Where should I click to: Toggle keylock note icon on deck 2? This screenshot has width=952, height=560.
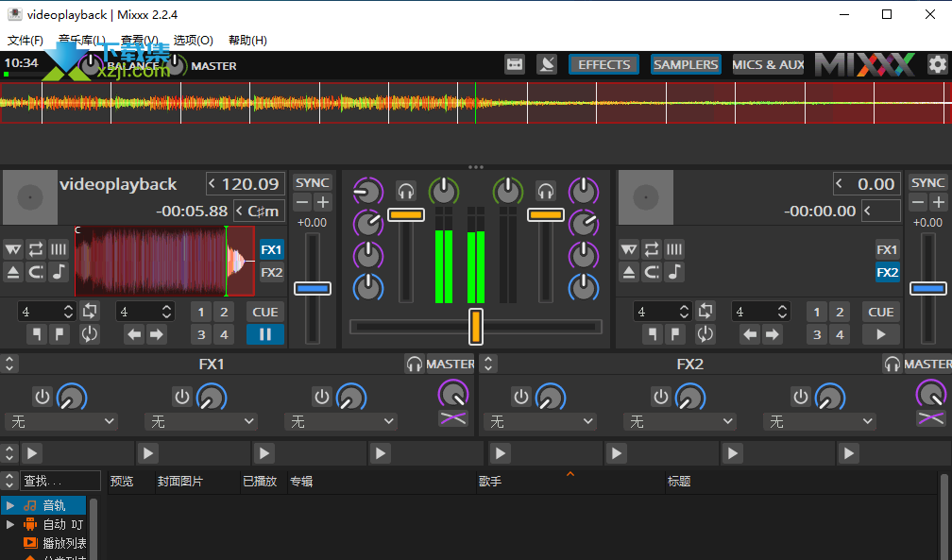click(674, 271)
